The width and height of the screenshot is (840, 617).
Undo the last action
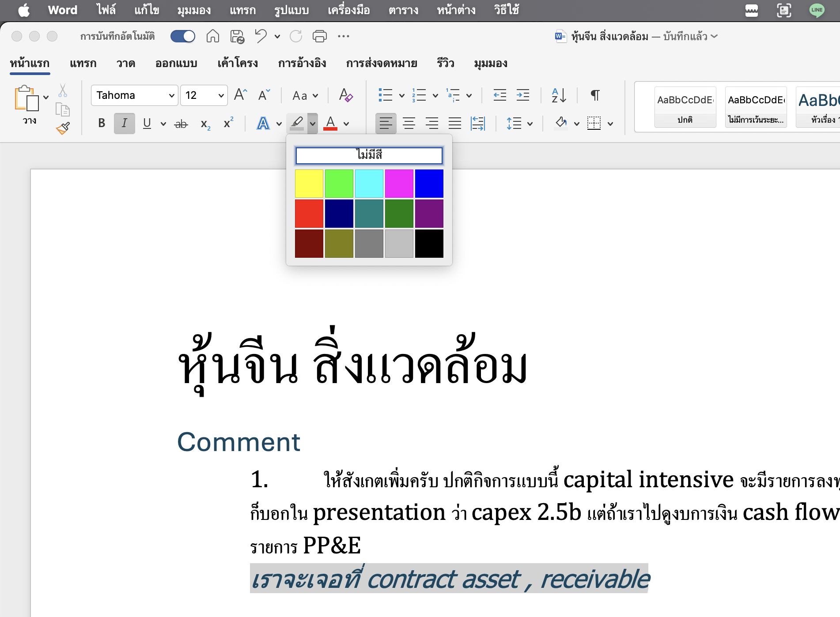[261, 36]
